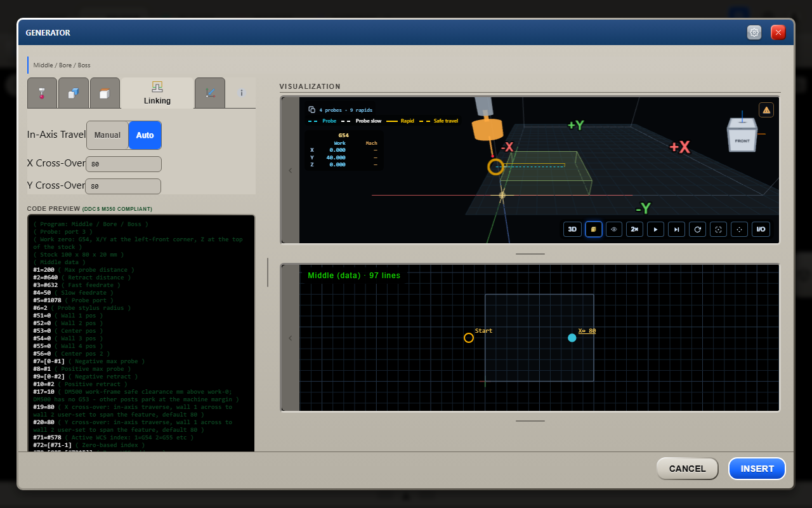Toggle the eye visibility button in visualization
This screenshot has height=508, width=812.
click(613, 229)
